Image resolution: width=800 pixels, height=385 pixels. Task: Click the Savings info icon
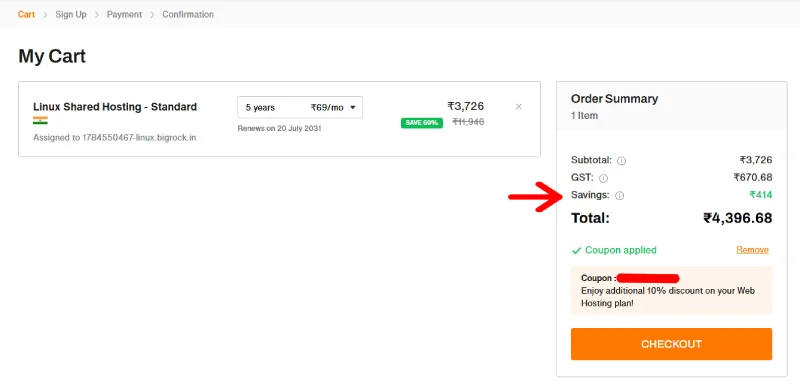point(619,195)
